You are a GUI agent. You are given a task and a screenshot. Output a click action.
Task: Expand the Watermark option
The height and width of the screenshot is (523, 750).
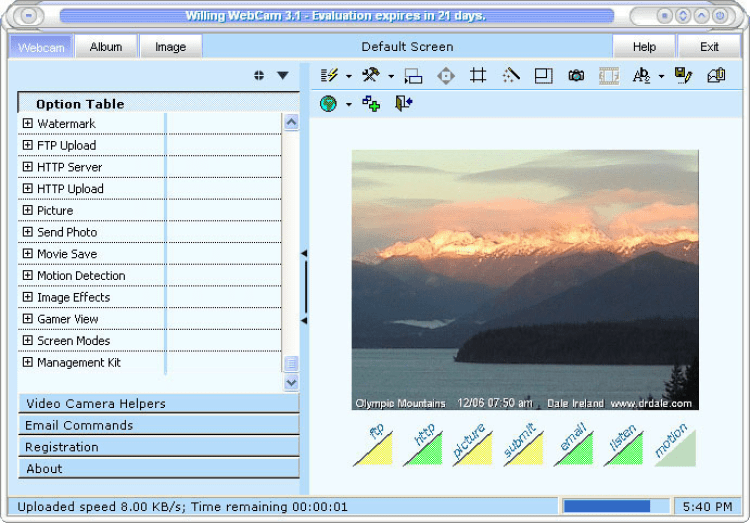[x=27, y=124]
